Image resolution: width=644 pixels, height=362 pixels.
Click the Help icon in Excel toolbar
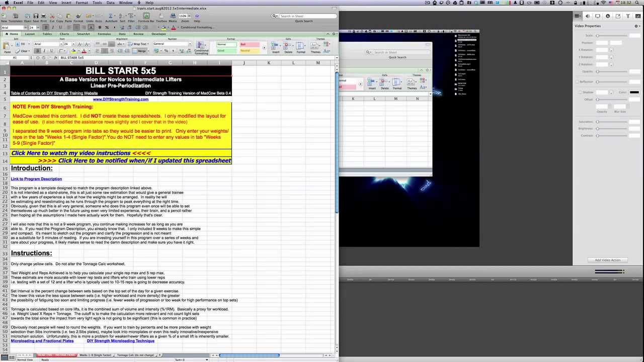197,16
